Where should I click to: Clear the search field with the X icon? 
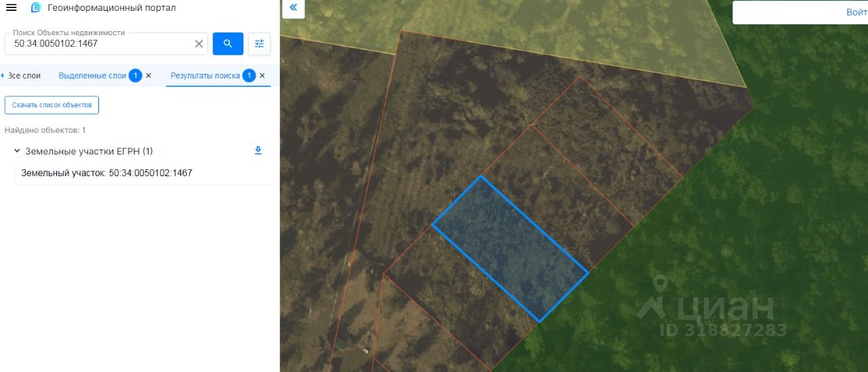click(199, 43)
